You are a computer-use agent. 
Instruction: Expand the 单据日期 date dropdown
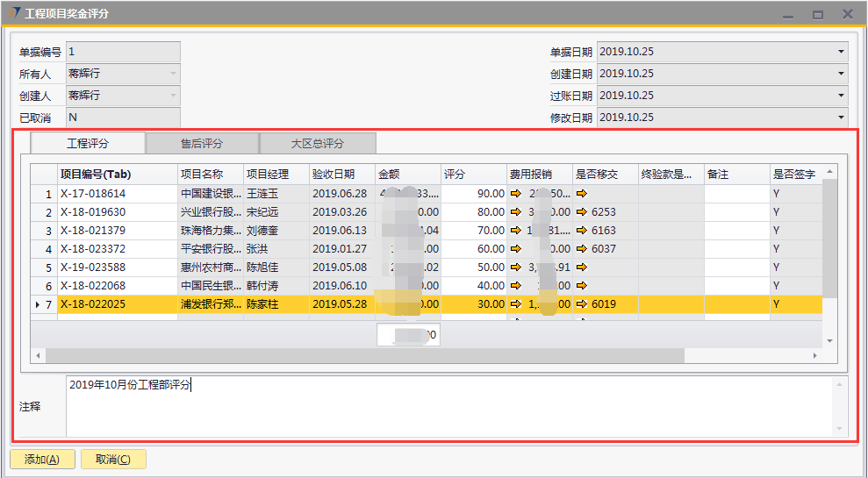click(840, 53)
